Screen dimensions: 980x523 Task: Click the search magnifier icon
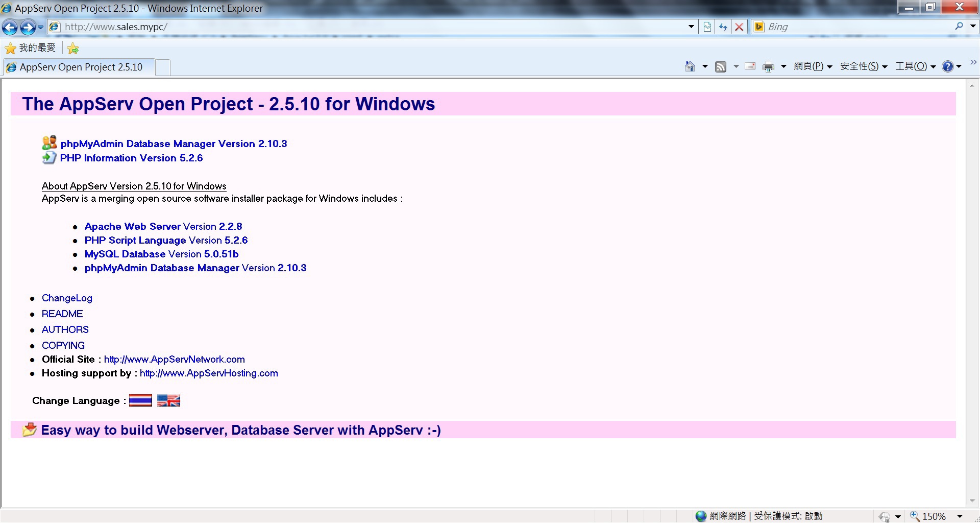[x=959, y=26]
